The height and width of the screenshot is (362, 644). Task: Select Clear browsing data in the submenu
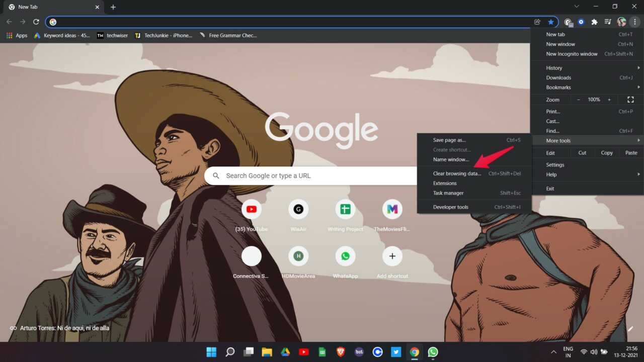[x=474, y=173]
